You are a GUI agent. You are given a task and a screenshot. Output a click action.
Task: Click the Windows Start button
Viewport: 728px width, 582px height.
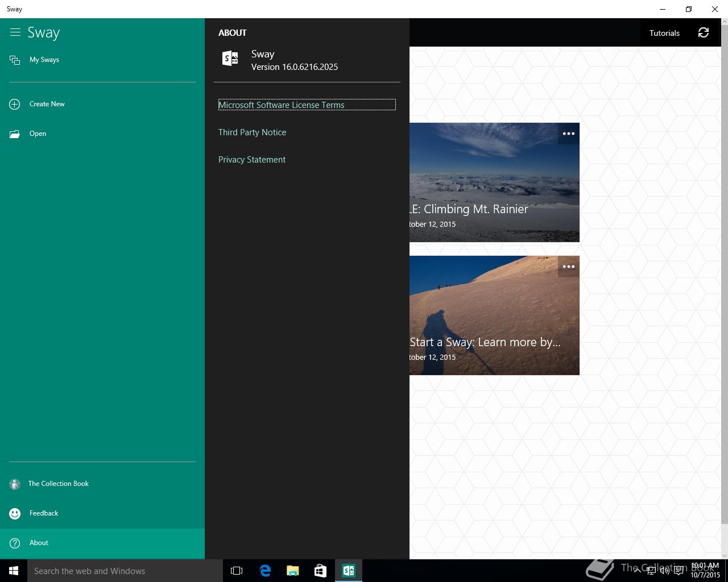click(14, 571)
